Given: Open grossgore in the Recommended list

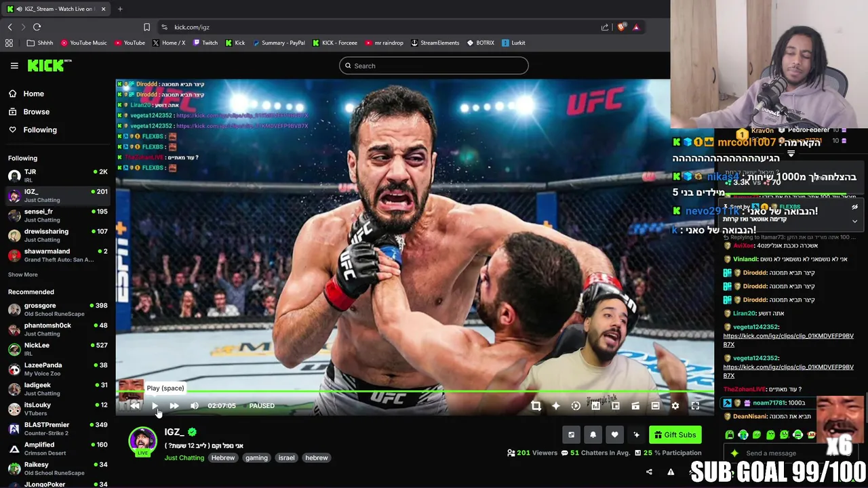Looking at the screenshot, I should pos(57,309).
